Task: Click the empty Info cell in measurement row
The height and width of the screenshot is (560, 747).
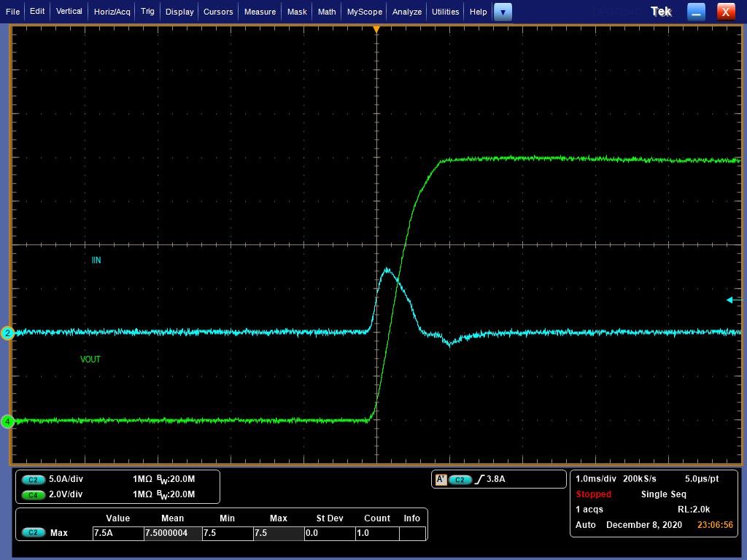Action: (x=413, y=533)
